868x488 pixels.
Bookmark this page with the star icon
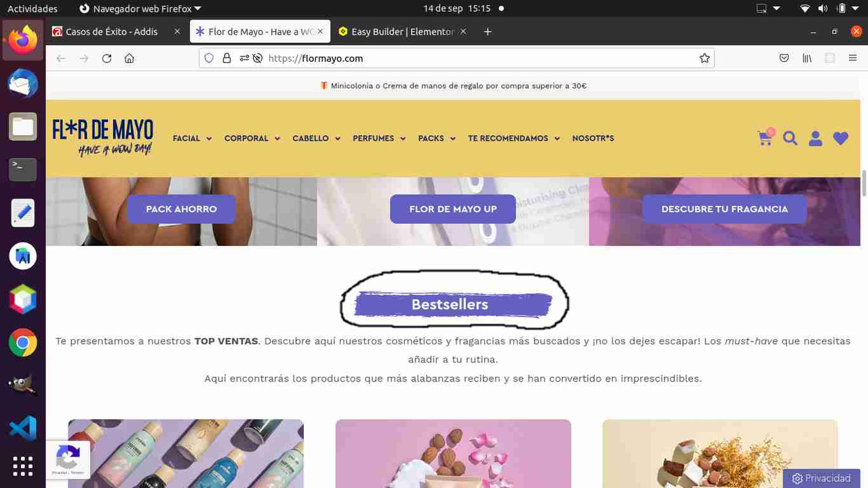pyautogui.click(x=705, y=58)
